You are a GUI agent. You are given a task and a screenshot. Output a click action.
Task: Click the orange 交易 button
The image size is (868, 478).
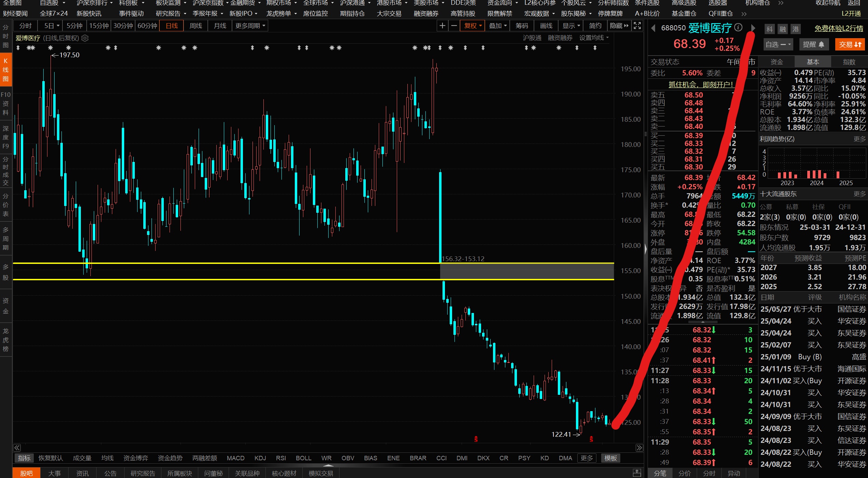(x=850, y=45)
